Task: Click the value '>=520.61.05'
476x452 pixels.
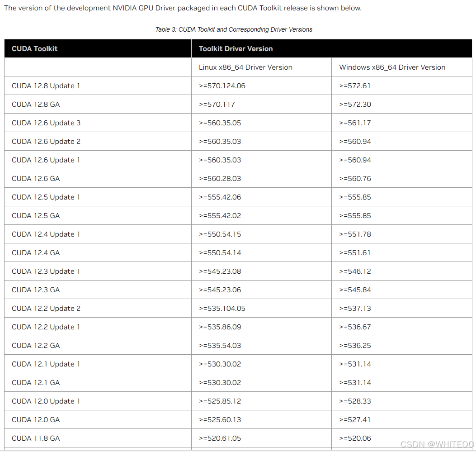Action: 220,438
